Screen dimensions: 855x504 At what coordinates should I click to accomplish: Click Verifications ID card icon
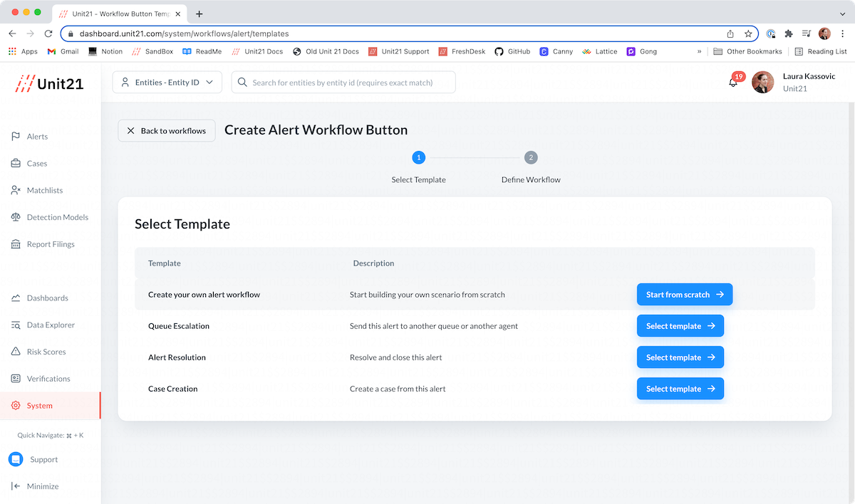[16, 379]
